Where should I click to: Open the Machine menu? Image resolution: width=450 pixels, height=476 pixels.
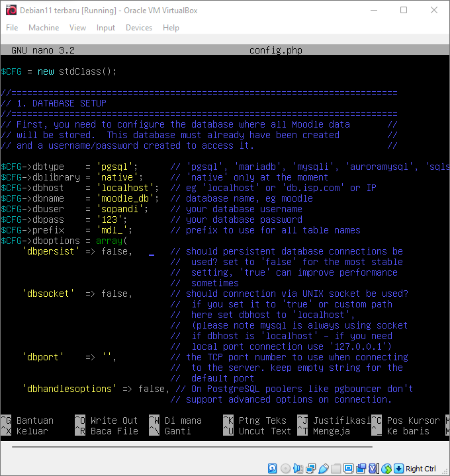(44, 28)
